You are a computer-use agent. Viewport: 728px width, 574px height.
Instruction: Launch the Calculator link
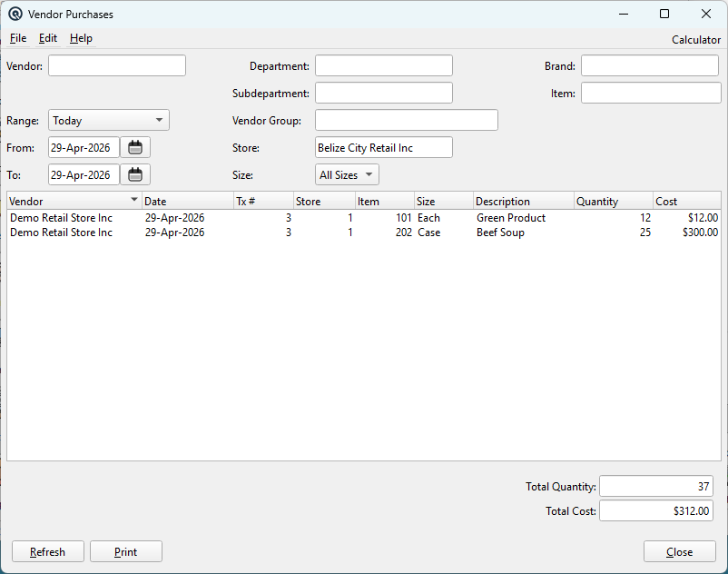coord(696,40)
